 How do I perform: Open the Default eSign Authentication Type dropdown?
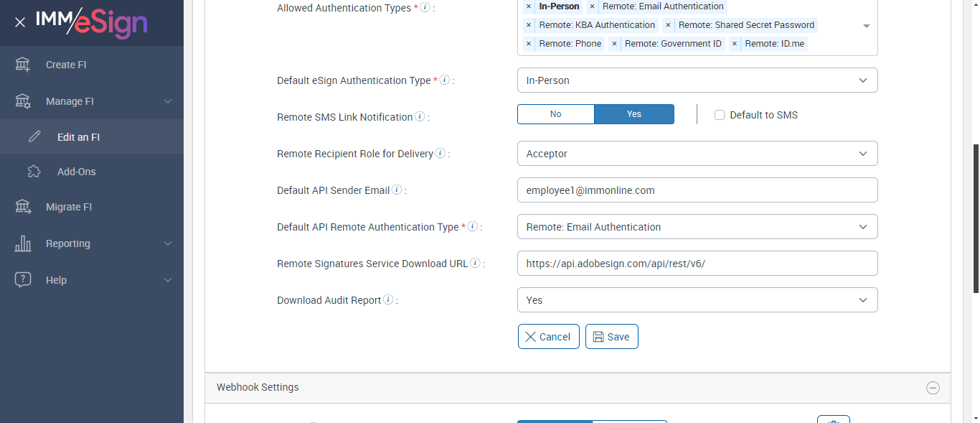(697, 80)
